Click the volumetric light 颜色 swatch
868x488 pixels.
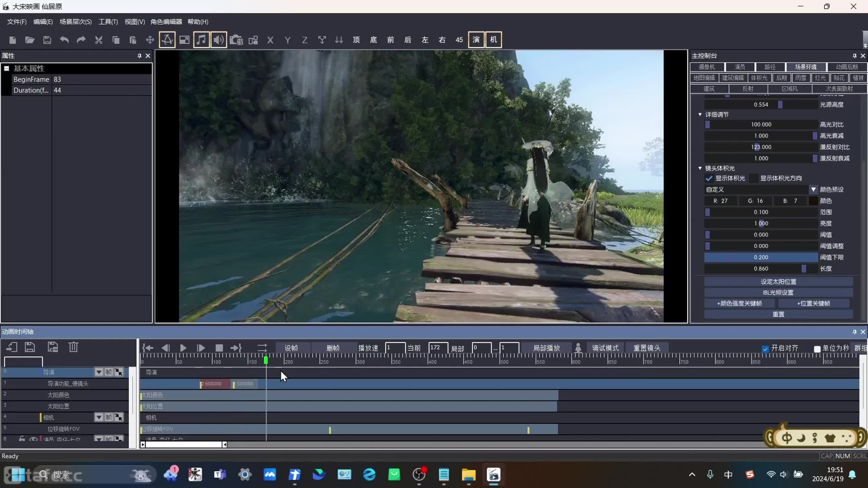coord(813,201)
